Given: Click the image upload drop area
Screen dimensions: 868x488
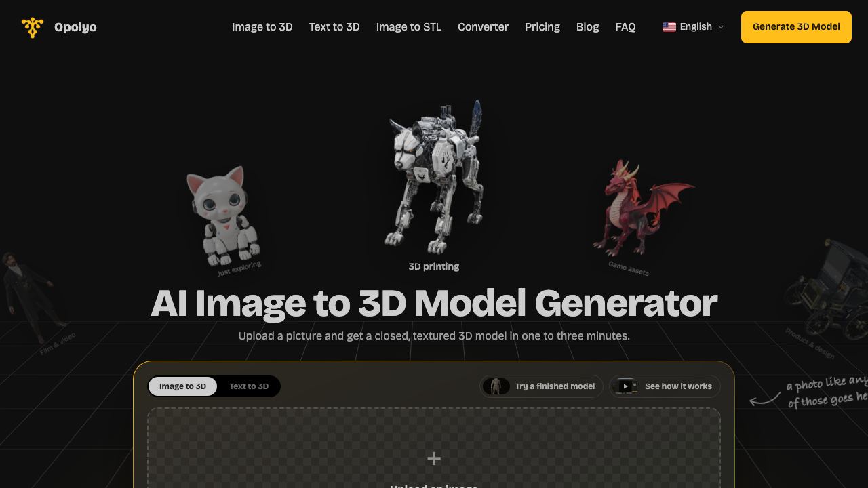Looking at the screenshot, I should pyautogui.click(x=434, y=448).
